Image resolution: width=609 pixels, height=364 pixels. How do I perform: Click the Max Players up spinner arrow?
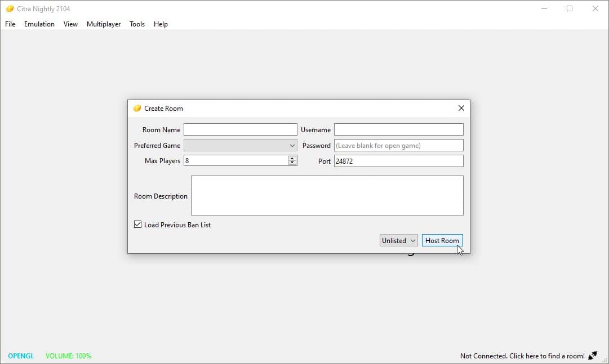coord(292,158)
